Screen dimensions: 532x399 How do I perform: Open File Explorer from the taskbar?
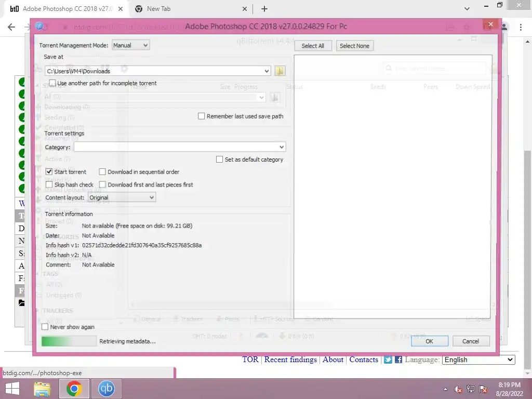(x=42, y=389)
